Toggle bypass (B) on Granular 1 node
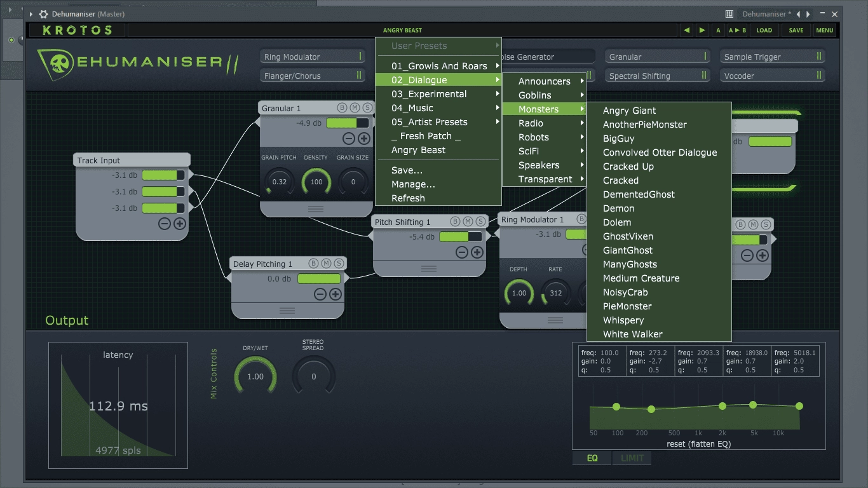Viewport: 868px width, 488px height. click(x=342, y=108)
